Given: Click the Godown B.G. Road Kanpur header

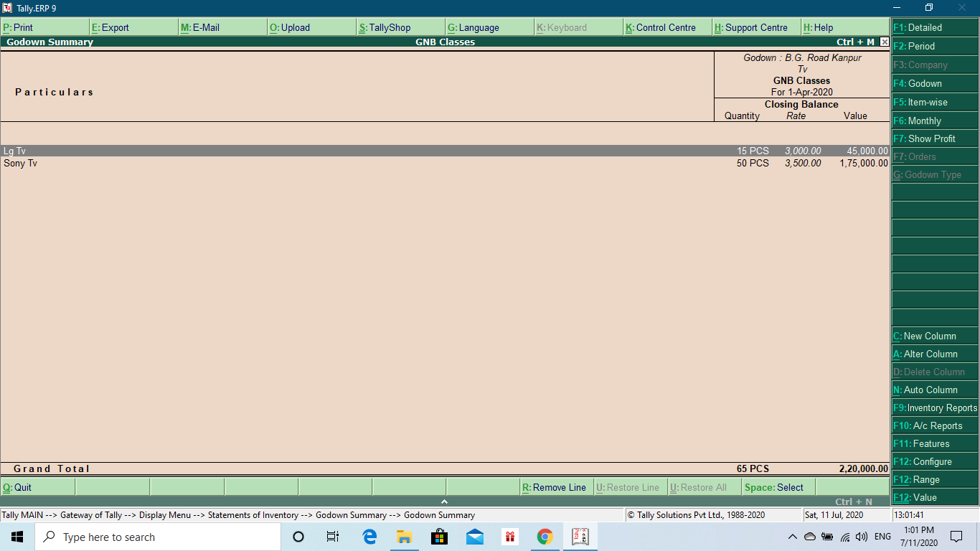Looking at the screenshot, I should pos(802,57).
